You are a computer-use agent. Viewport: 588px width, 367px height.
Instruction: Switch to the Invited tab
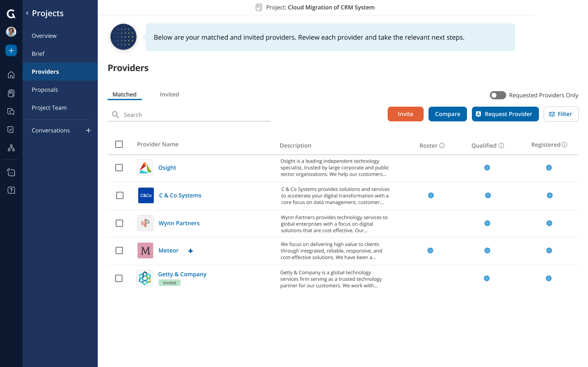[x=169, y=94]
